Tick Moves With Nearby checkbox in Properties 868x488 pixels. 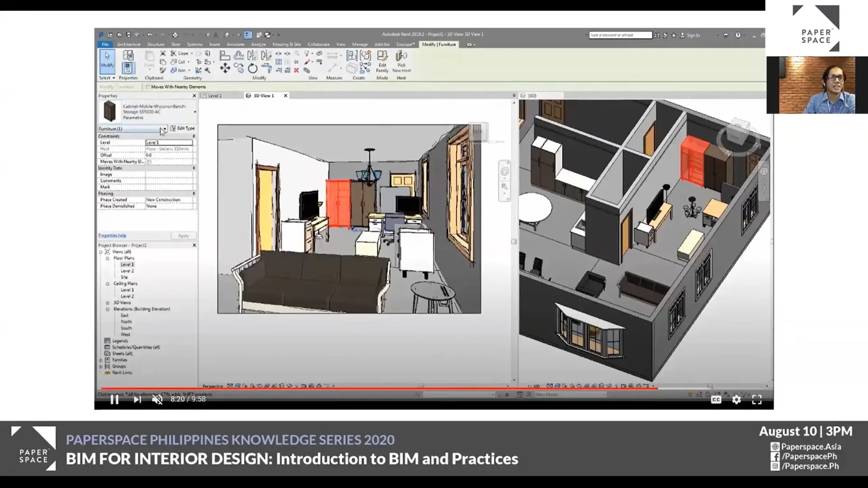click(149, 161)
